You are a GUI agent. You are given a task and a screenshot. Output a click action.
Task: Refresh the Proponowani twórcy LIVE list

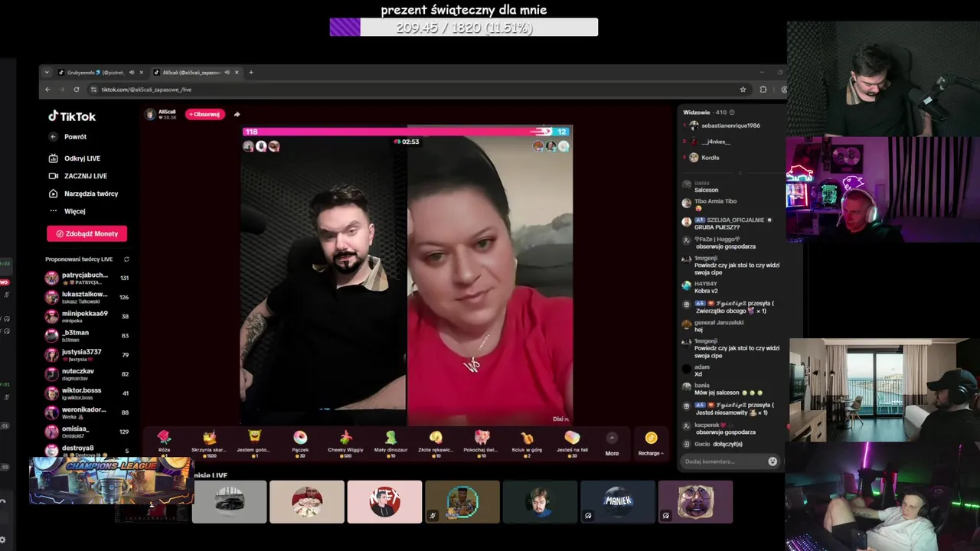pos(126,259)
